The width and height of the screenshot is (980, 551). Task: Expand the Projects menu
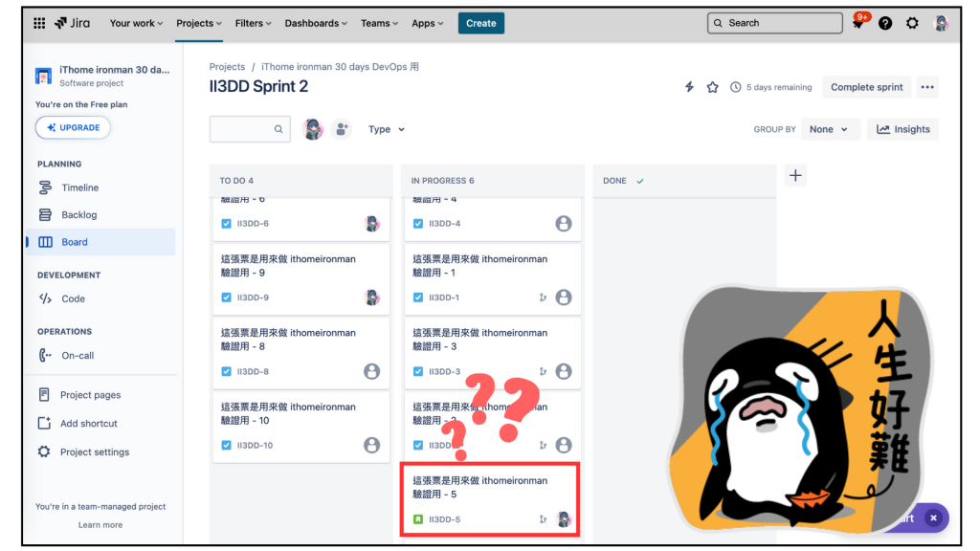199,23
